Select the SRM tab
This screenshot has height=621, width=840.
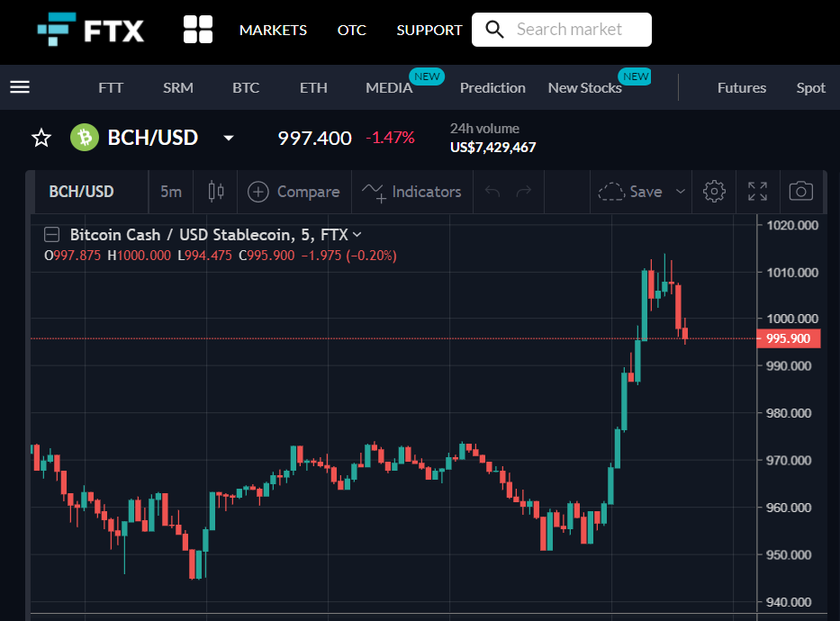(x=178, y=88)
